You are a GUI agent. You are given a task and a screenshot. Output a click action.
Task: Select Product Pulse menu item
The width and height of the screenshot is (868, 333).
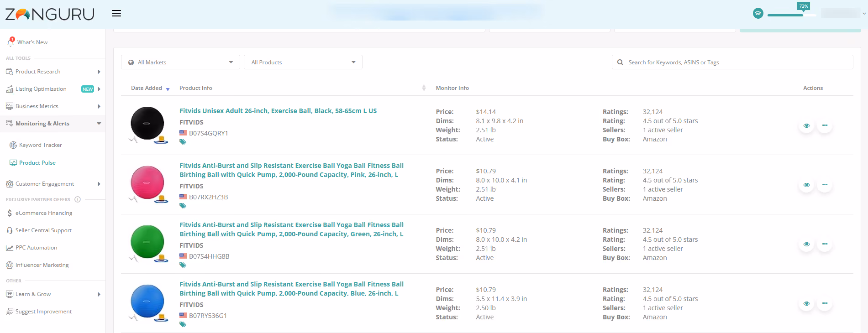coord(37,163)
